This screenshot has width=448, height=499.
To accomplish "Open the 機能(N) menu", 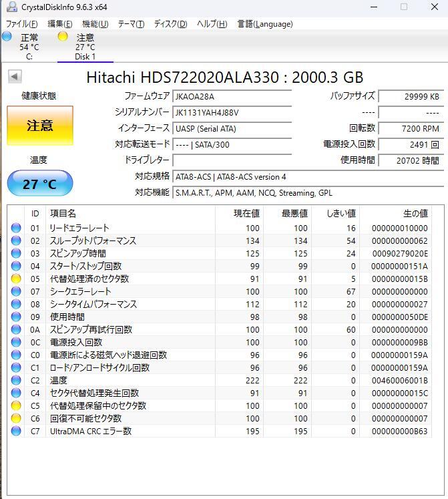I will [x=94, y=24].
